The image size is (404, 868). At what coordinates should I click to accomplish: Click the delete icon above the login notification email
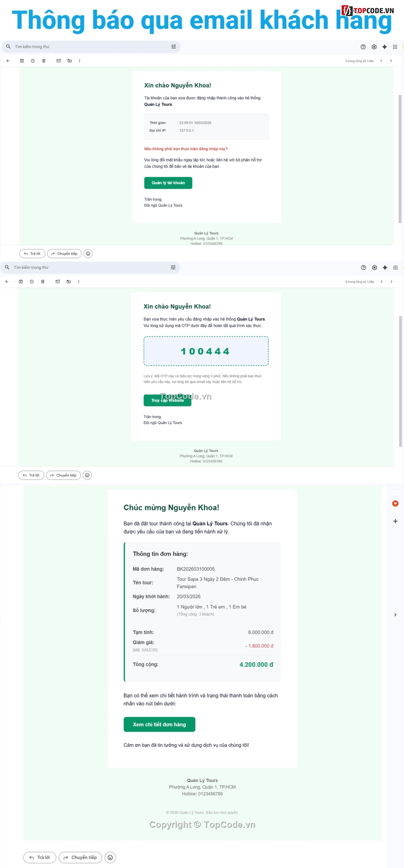[44, 61]
